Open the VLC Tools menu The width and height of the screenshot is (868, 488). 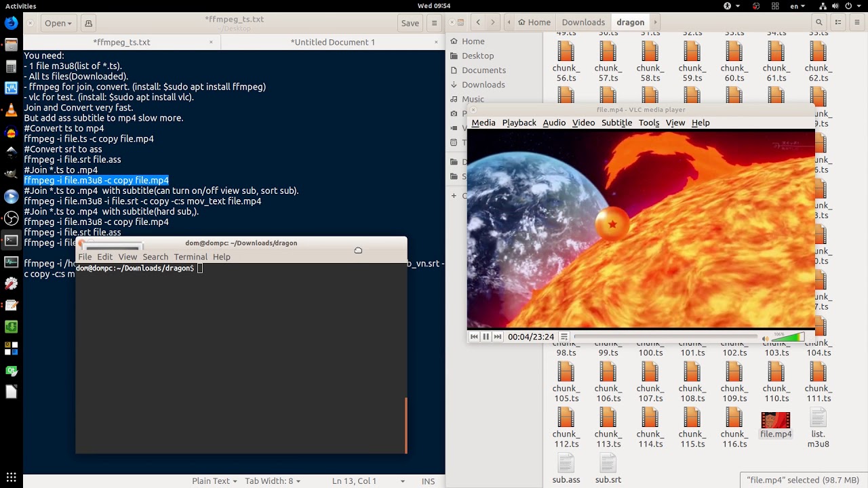649,123
